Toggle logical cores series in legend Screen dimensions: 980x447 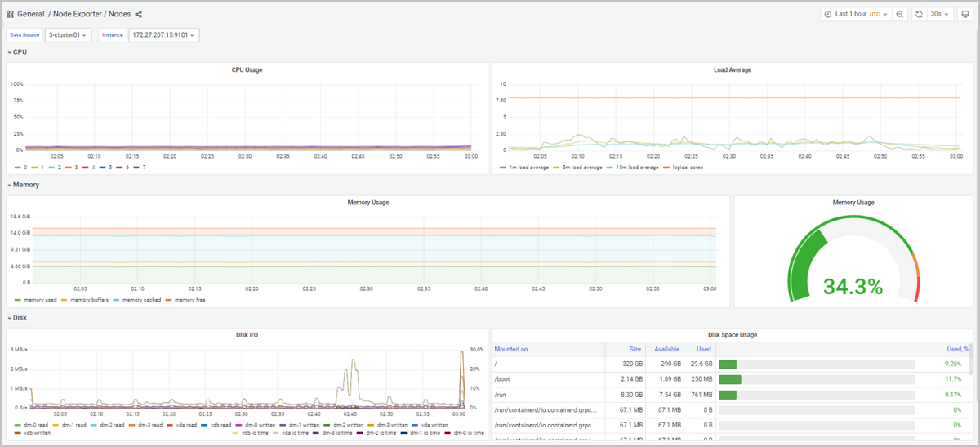tap(684, 167)
